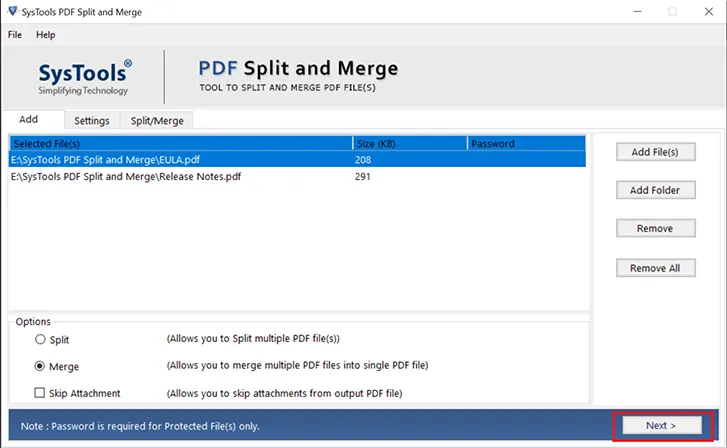727x448 pixels.
Task: Select the Release Notes.pdf file row
Action: [297, 177]
